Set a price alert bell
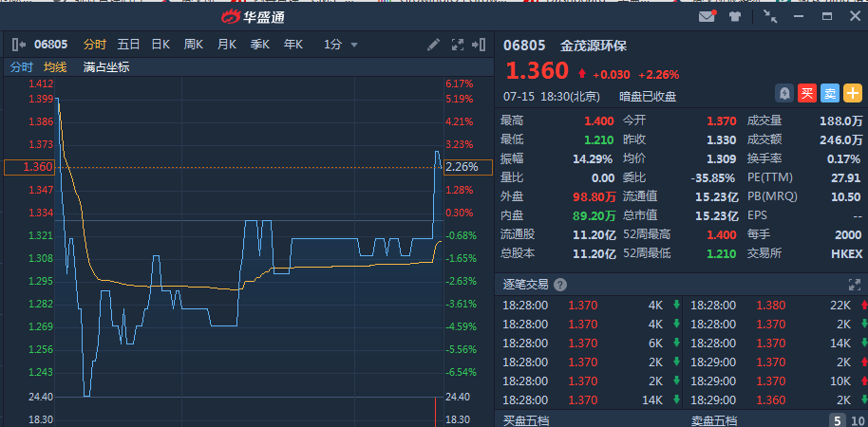868x427 pixels. click(783, 94)
